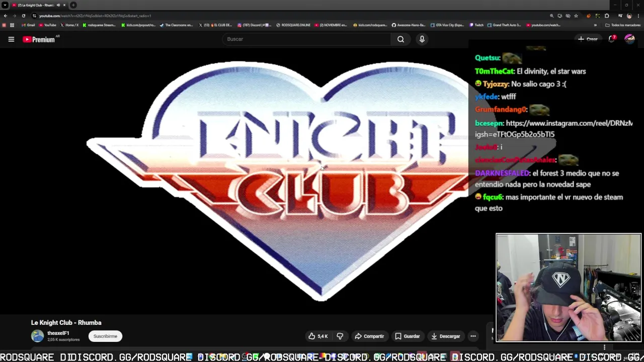Open The Classrooms bookmark
This screenshot has width=644, height=362.
[x=176, y=25]
